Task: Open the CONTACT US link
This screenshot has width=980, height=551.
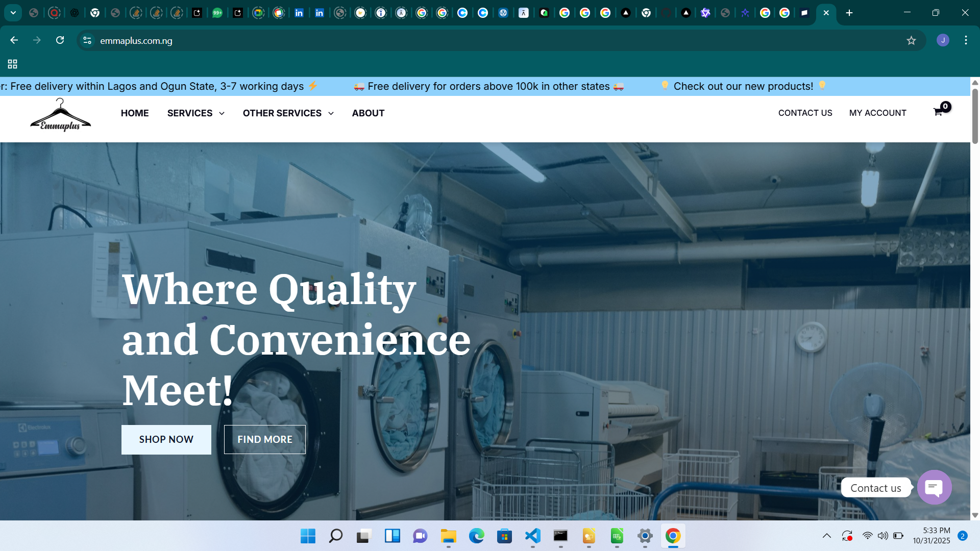Action: coord(805,113)
